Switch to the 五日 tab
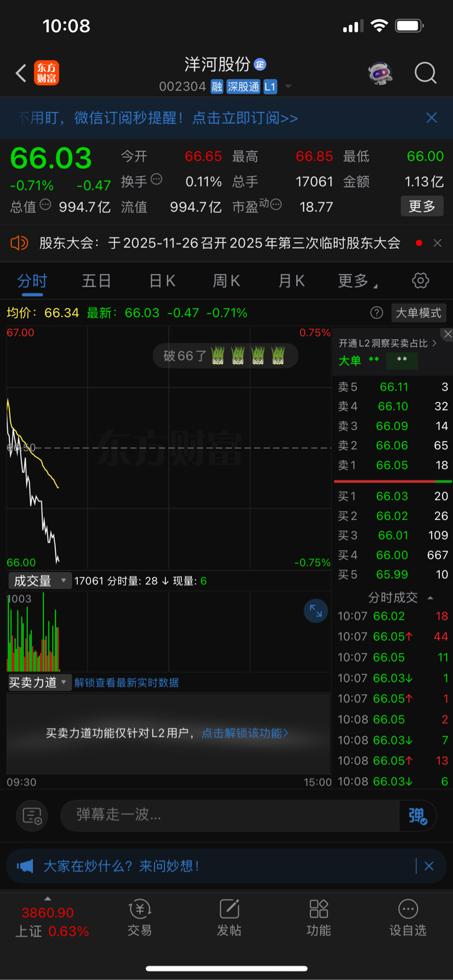Screen dimensions: 453x980 [x=96, y=281]
